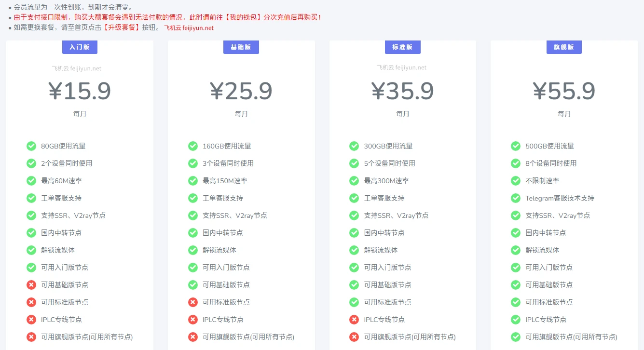Select the check icon beside 不限制速率
Screen dimensions: 644x350
click(515, 181)
